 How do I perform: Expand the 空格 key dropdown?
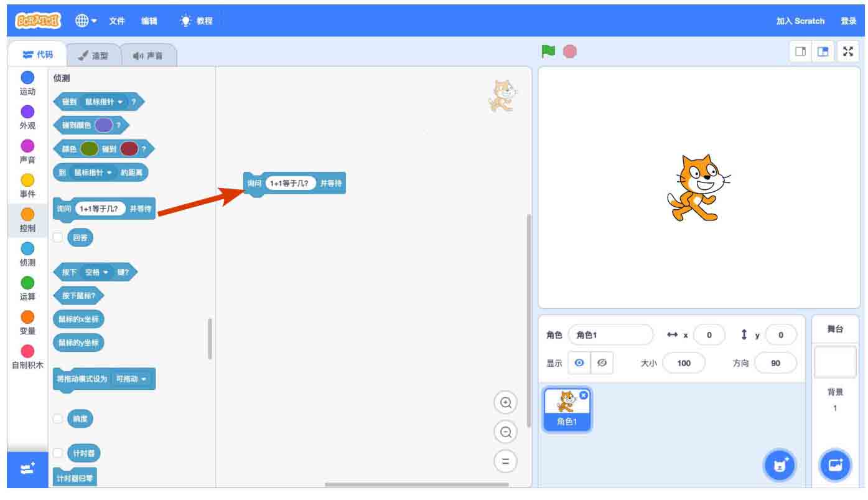(x=96, y=272)
